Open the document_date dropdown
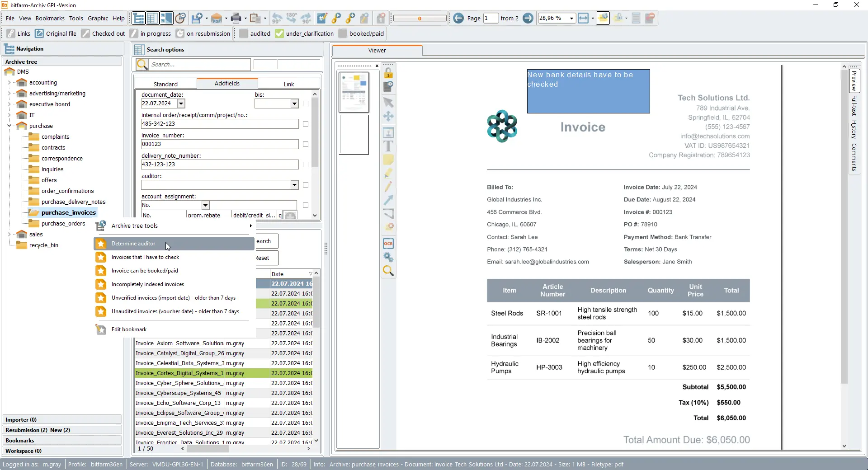The image size is (868, 470). point(181,103)
